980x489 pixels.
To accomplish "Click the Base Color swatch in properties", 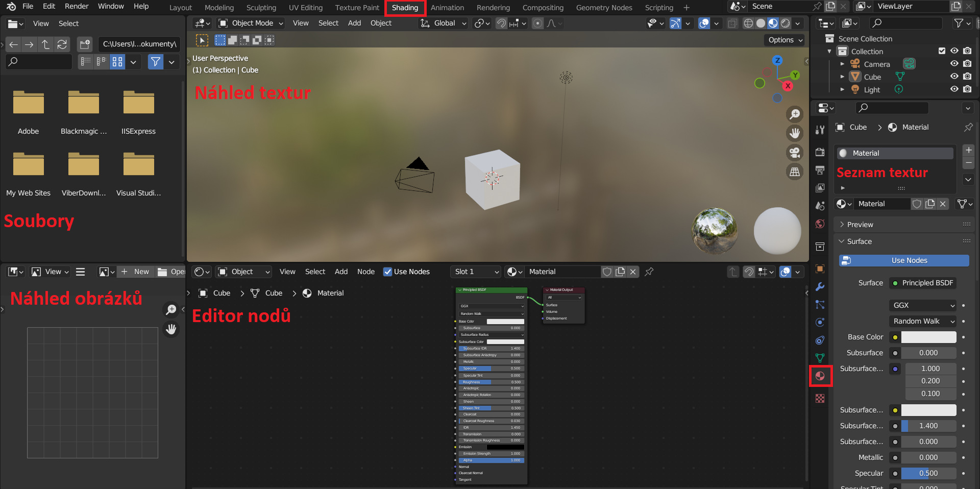I will pos(928,337).
